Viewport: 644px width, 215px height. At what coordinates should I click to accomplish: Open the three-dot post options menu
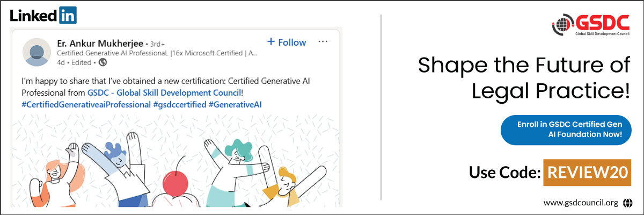pos(323,42)
